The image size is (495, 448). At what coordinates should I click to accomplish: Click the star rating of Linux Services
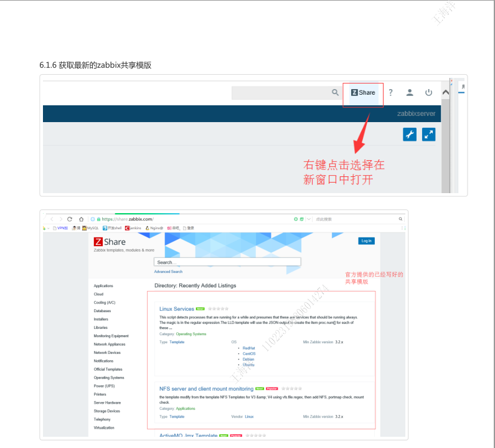218,309
